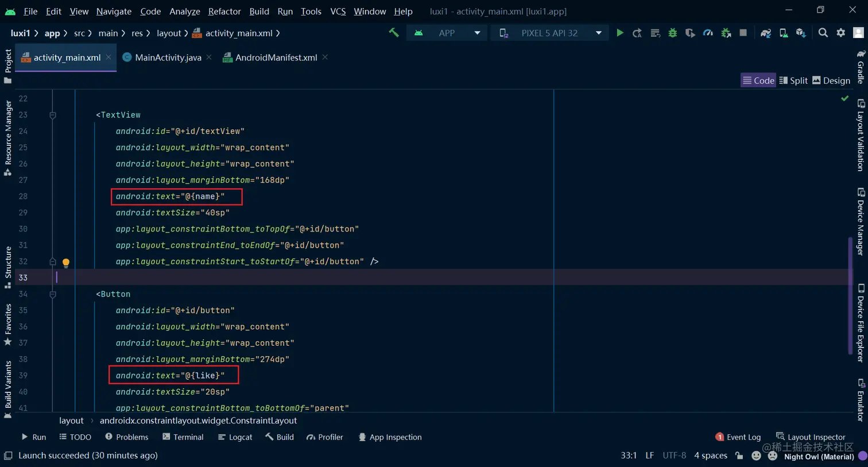
Task: Open the TODO panel
Action: [75, 437]
